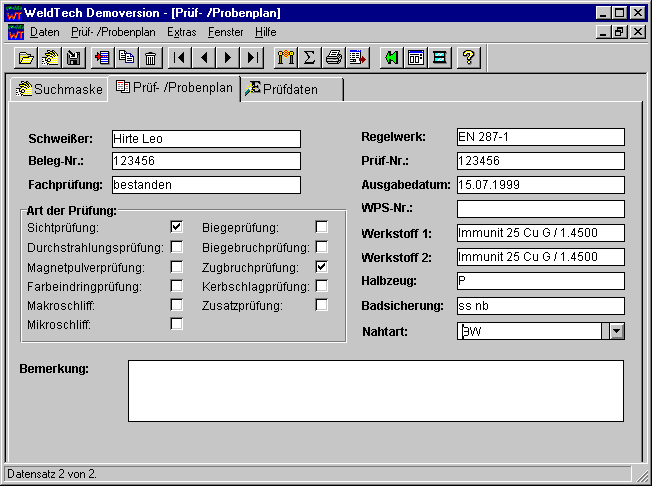652x486 pixels.
Task: Check the Makroschliff checkbox
Action: (x=177, y=305)
